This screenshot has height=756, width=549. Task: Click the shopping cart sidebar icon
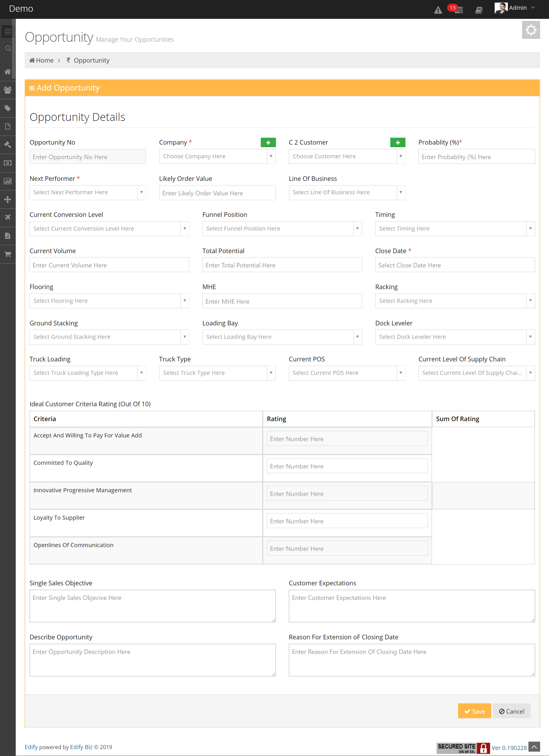point(8,254)
